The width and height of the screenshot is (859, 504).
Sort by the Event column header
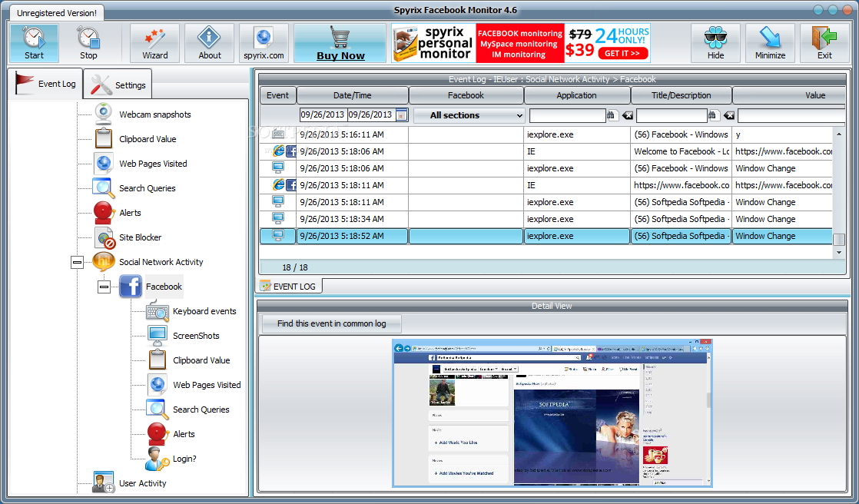click(x=277, y=95)
